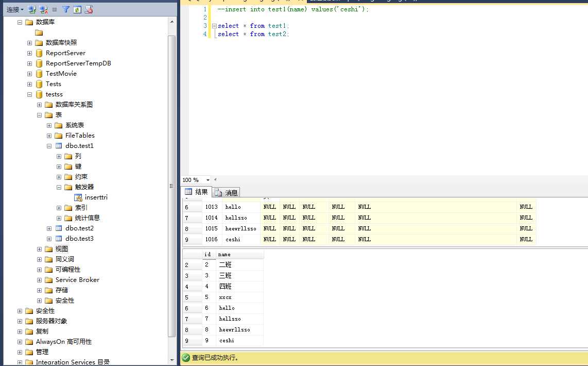This screenshot has width=588, height=366.
Task: Click the TestMovie database cylinder icon
Action: click(39, 74)
